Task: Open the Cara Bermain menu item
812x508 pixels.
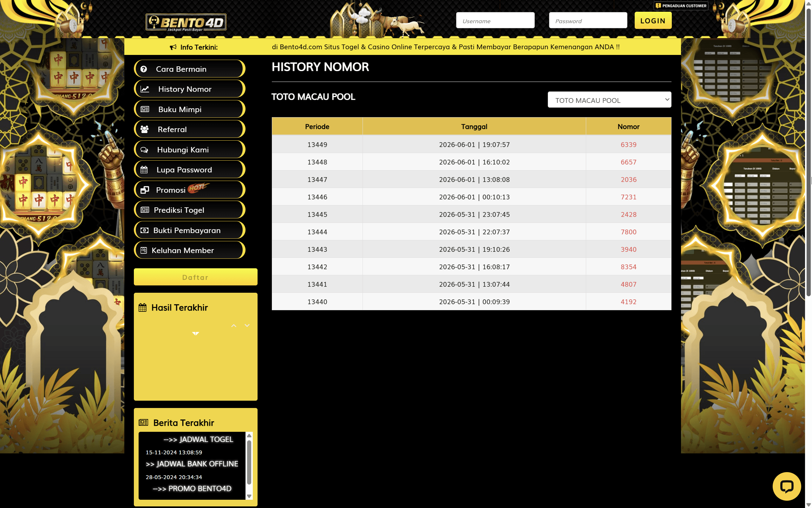Action: [190, 69]
